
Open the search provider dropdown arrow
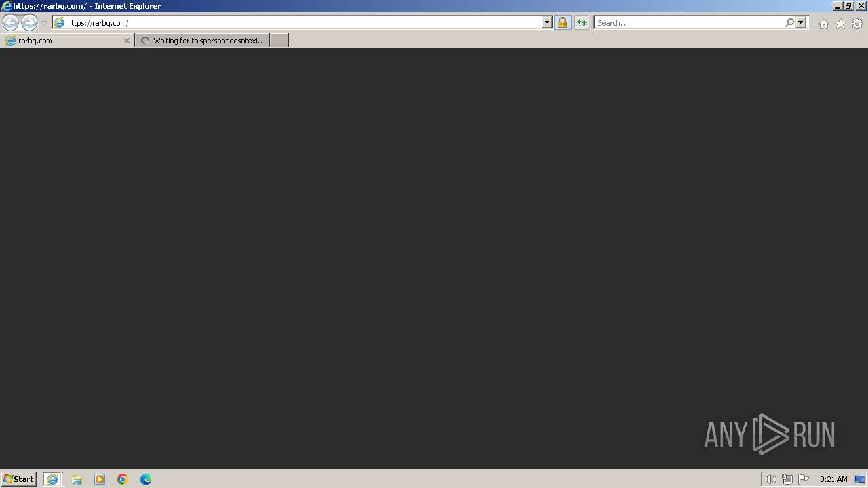click(801, 23)
